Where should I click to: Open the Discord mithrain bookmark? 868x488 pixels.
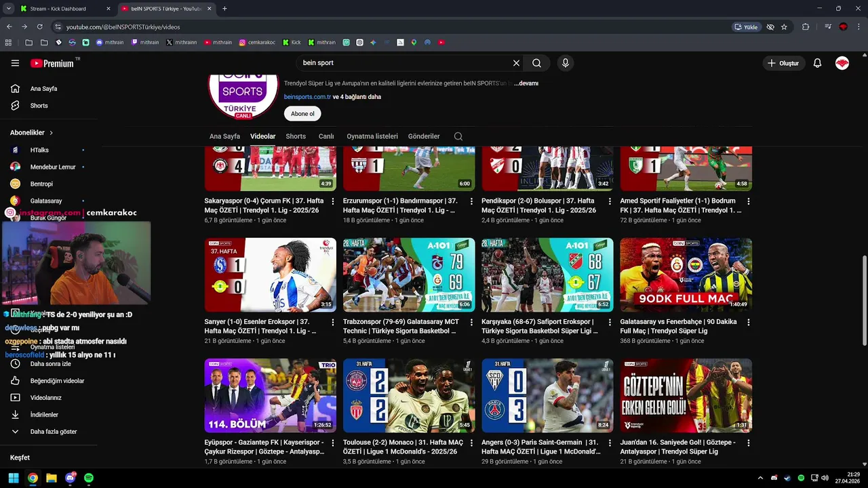[x=111, y=42]
